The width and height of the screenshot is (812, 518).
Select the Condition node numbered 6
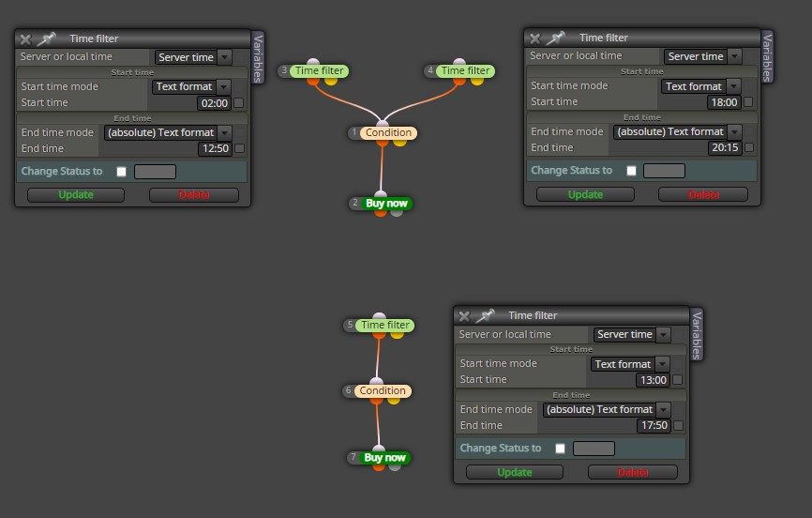click(x=383, y=391)
